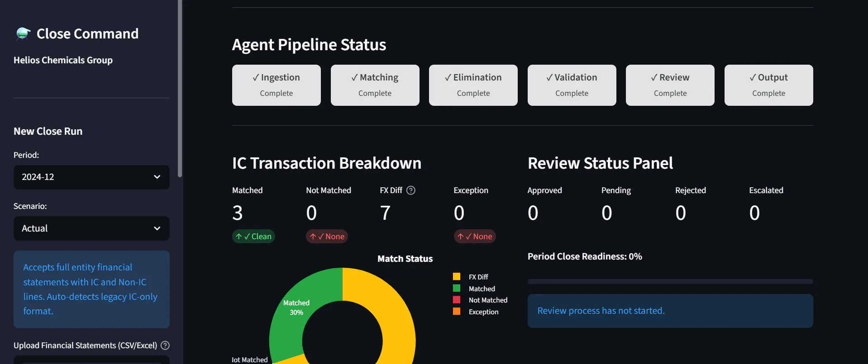Click the Period Close Readiness progress bar
The height and width of the screenshot is (364, 868).
point(670,282)
